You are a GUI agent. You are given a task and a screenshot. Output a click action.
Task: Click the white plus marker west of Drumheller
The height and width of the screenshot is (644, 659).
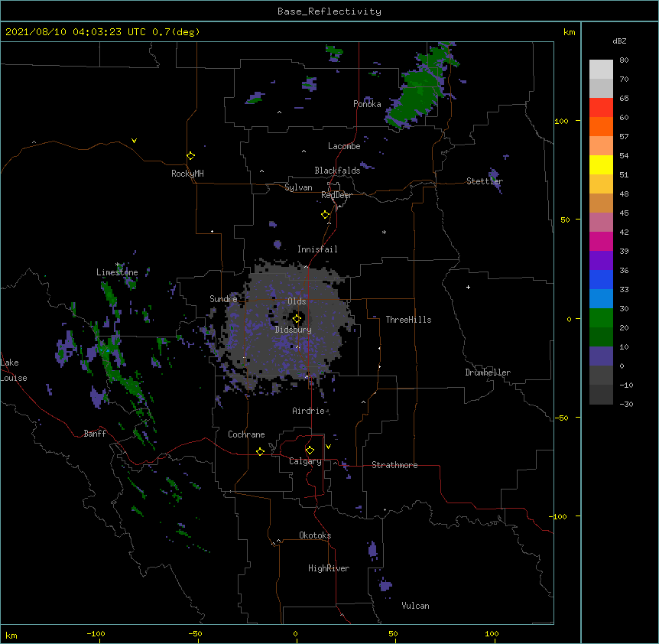tap(468, 287)
